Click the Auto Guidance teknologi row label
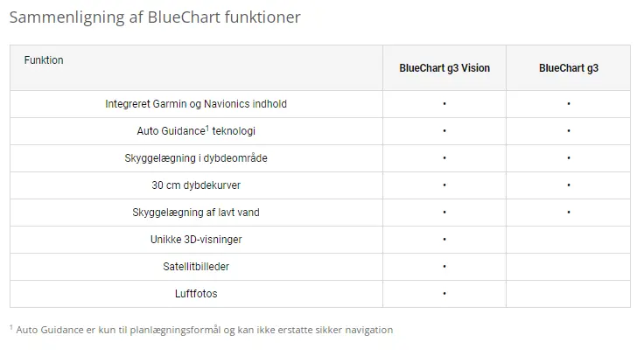 coord(196,131)
